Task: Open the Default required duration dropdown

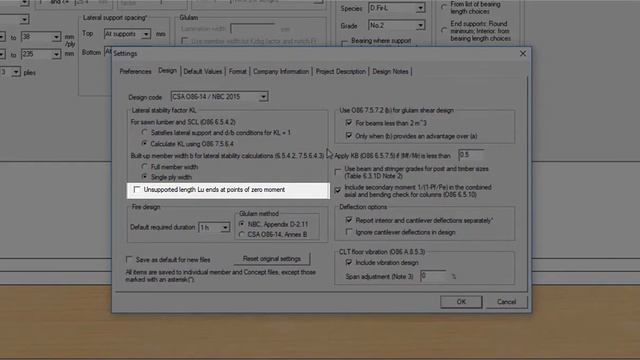Action: 225,227
